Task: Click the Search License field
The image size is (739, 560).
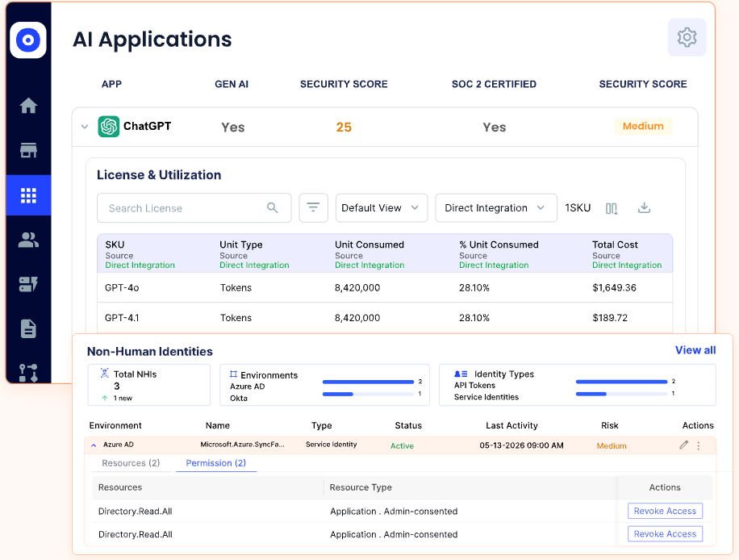Action: [x=194, y=207]
